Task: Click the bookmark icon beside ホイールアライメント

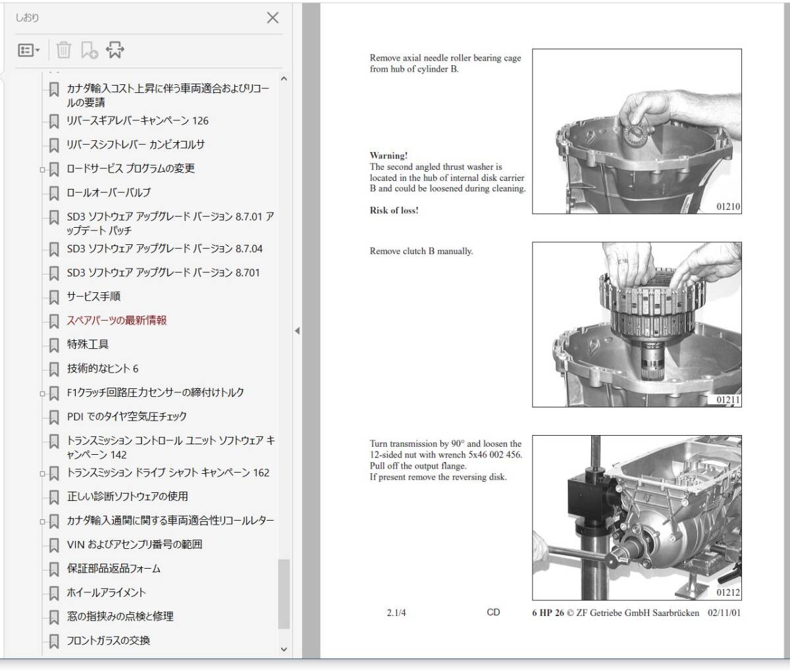Action: [54, 593]
